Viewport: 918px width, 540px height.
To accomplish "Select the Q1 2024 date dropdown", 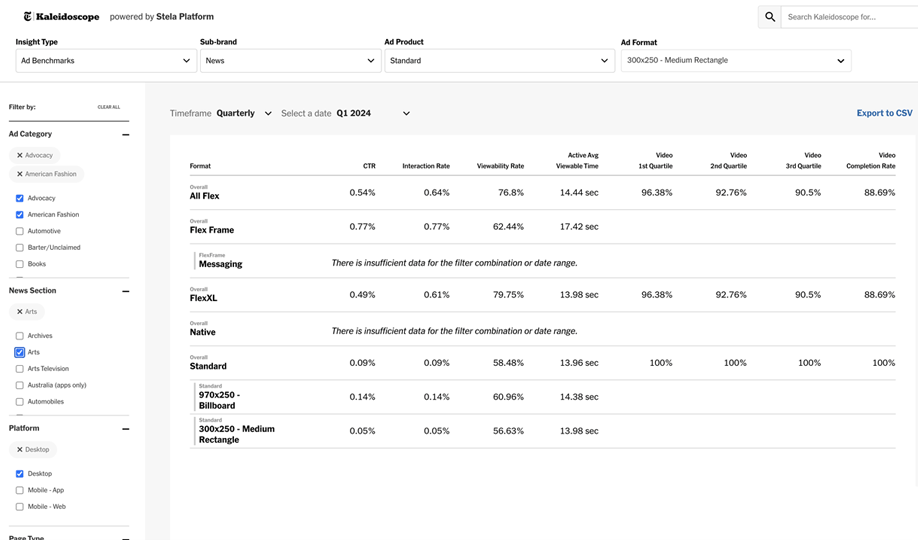I will [x=373, y=114].
